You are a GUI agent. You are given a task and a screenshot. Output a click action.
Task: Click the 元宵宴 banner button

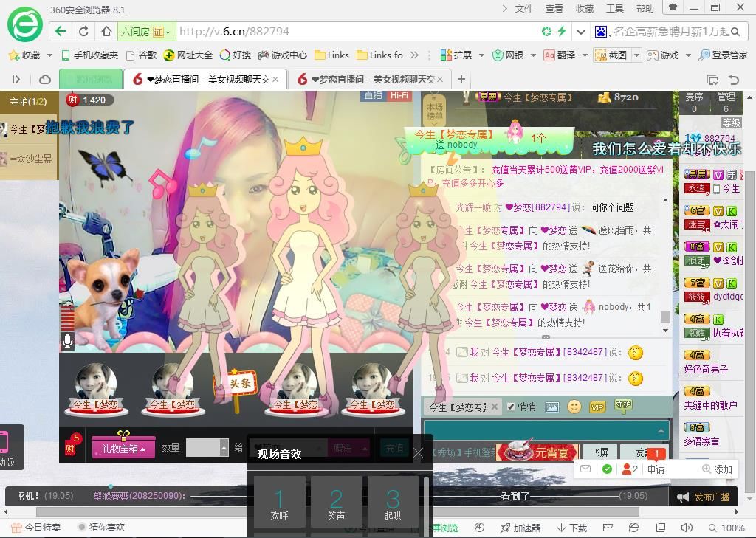(537, 451)
